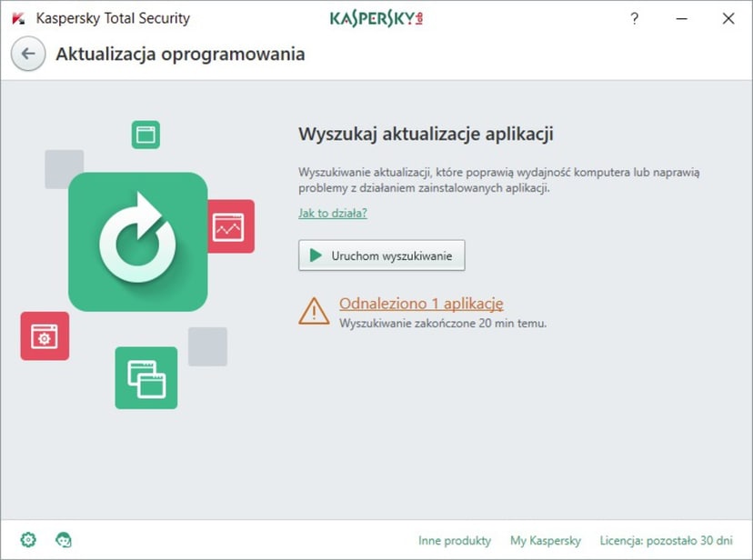Open the Jak to działa? link
The image size is (753, 560).
click(333, 213)
